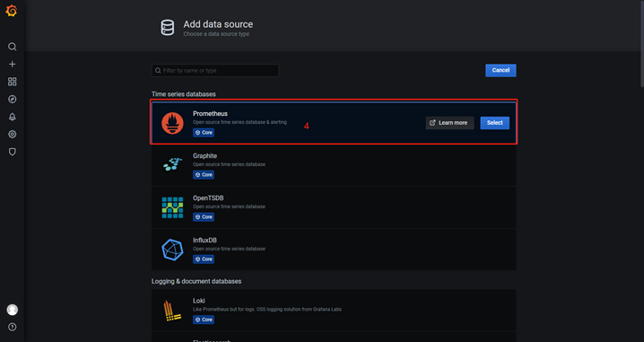Open the Help question mark icon
The width and height of the screenshot is (644, 342).
13,328
